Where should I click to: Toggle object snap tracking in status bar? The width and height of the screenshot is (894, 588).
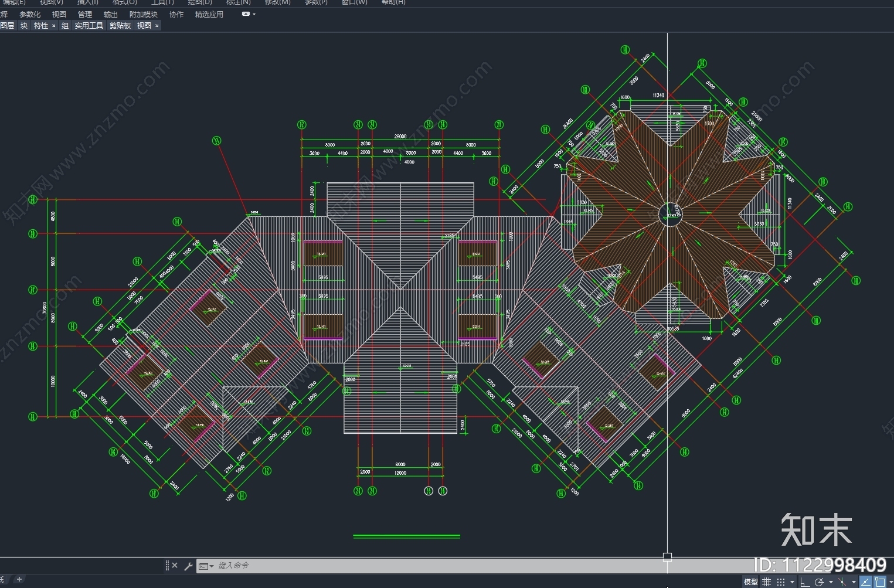pyautogui.click(x=866, y=582)
